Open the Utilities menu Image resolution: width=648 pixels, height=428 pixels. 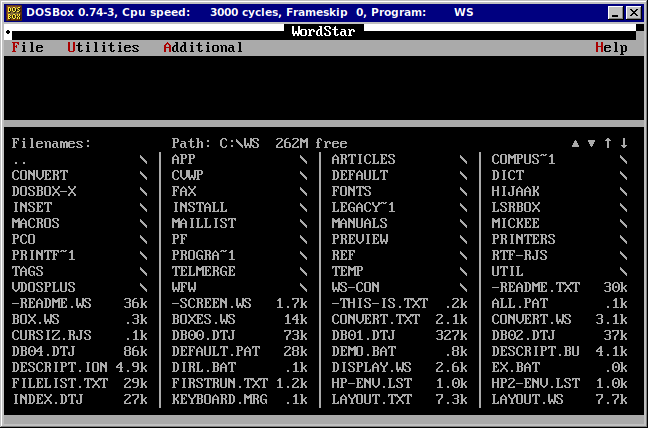(x=103, y=48)
